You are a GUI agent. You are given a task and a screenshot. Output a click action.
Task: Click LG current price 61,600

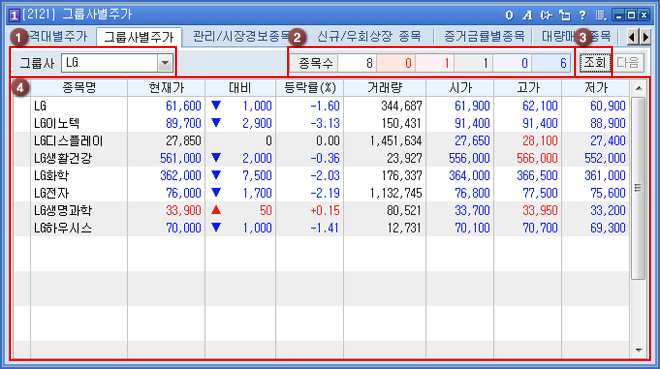(184, 106)
